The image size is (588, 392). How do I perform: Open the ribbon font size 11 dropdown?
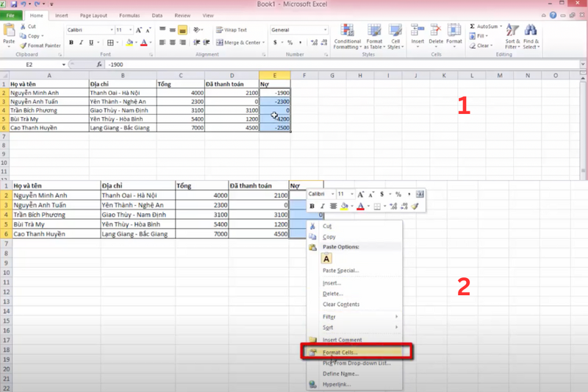coord(131,30)
